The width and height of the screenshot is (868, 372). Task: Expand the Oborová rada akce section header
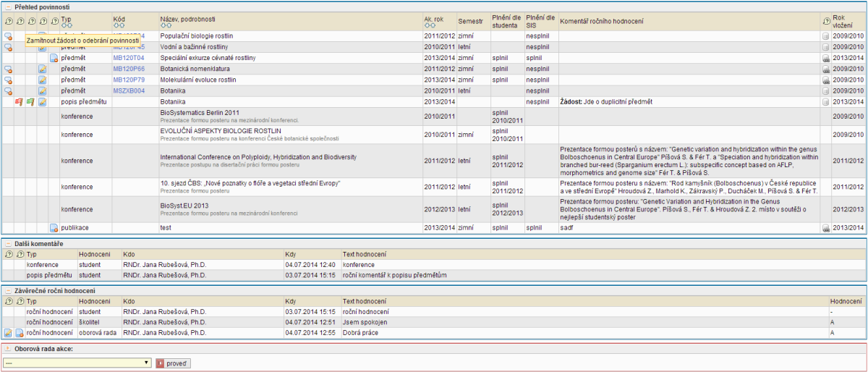click(x=8, y=349)
